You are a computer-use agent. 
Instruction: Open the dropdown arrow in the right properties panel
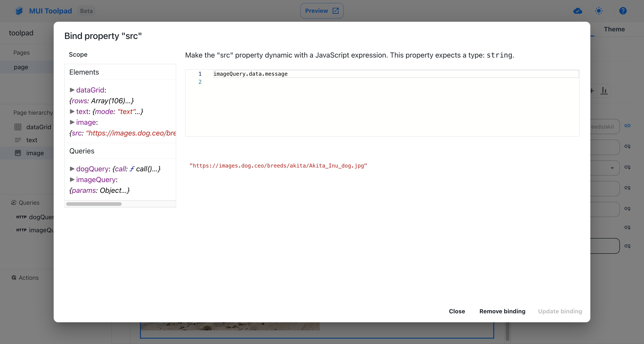coord(612,168)
